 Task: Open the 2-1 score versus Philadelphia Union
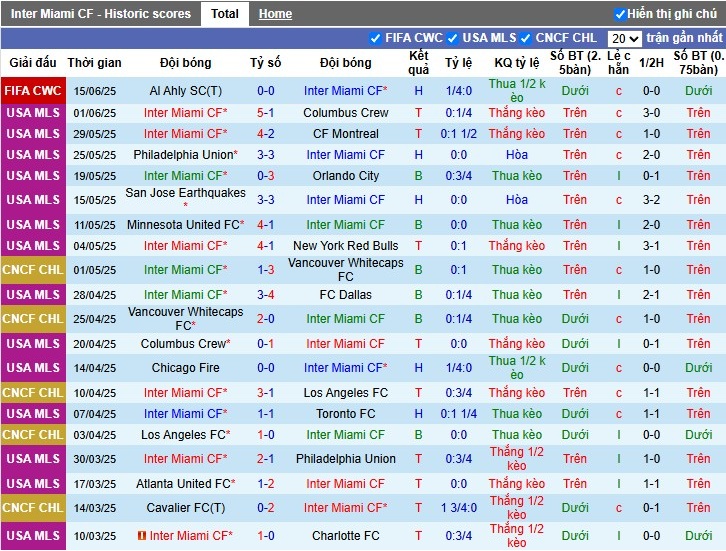(266, 459)
